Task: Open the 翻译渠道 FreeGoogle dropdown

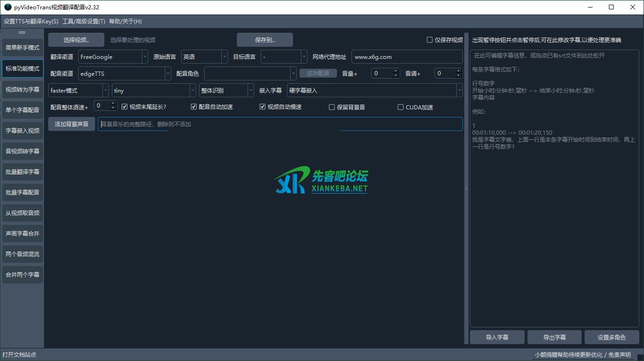Action: click(x=113, y=57)
